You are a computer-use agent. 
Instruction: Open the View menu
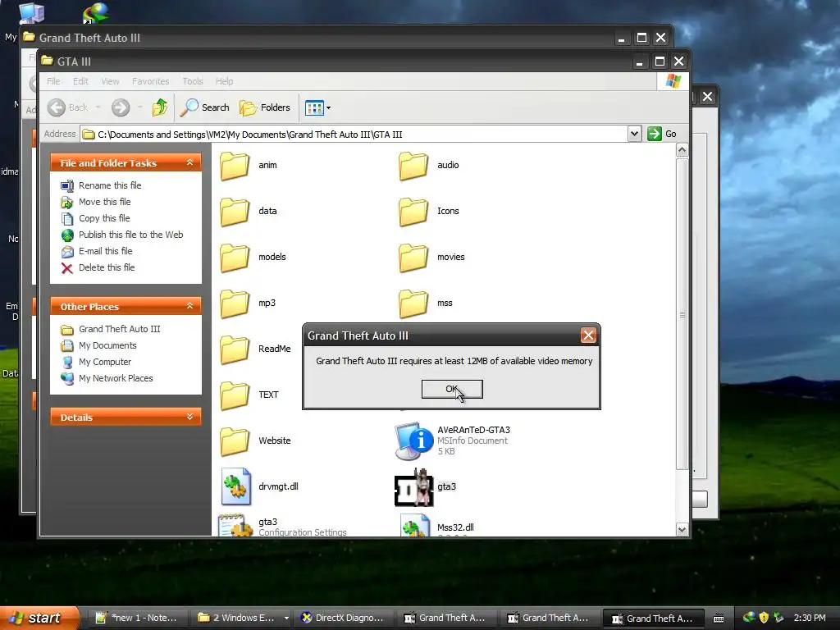[111, 81]
